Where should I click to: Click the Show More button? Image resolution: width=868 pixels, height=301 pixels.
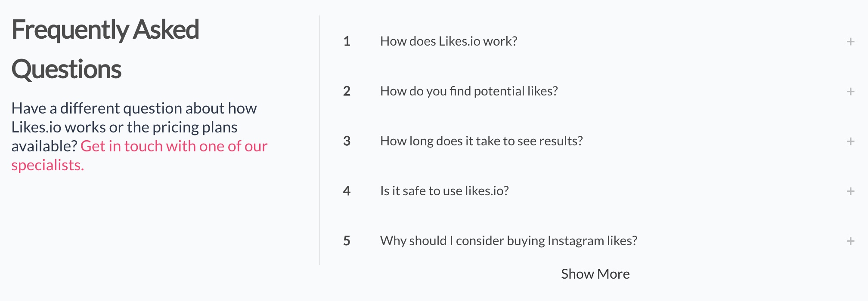coord(595,274)
